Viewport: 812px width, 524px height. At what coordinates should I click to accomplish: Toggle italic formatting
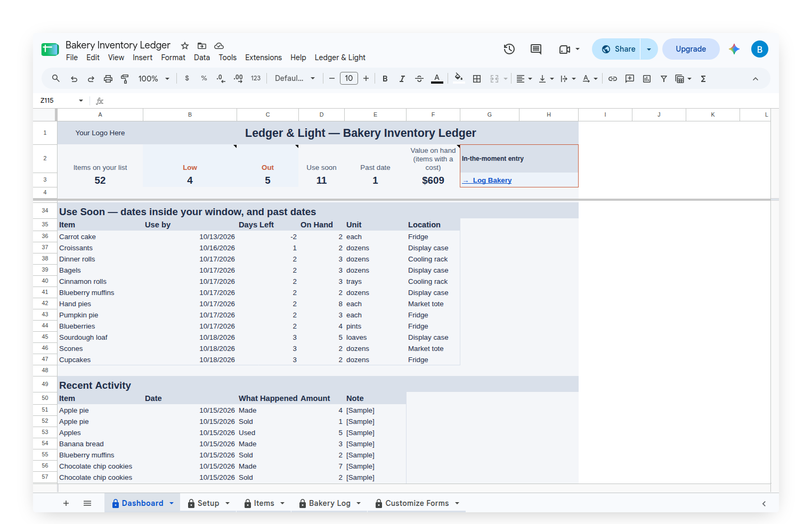pyautogui.click(x=402, y=79)
